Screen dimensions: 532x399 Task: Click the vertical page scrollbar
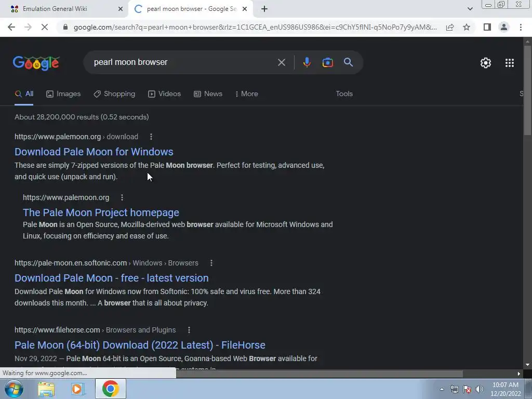pyautogui.click(x=527, y=90)
